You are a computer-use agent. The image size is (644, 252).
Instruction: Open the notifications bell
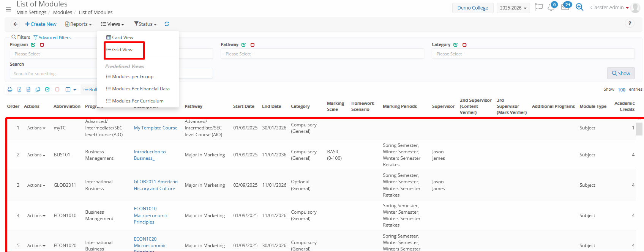tap(551, 8)
